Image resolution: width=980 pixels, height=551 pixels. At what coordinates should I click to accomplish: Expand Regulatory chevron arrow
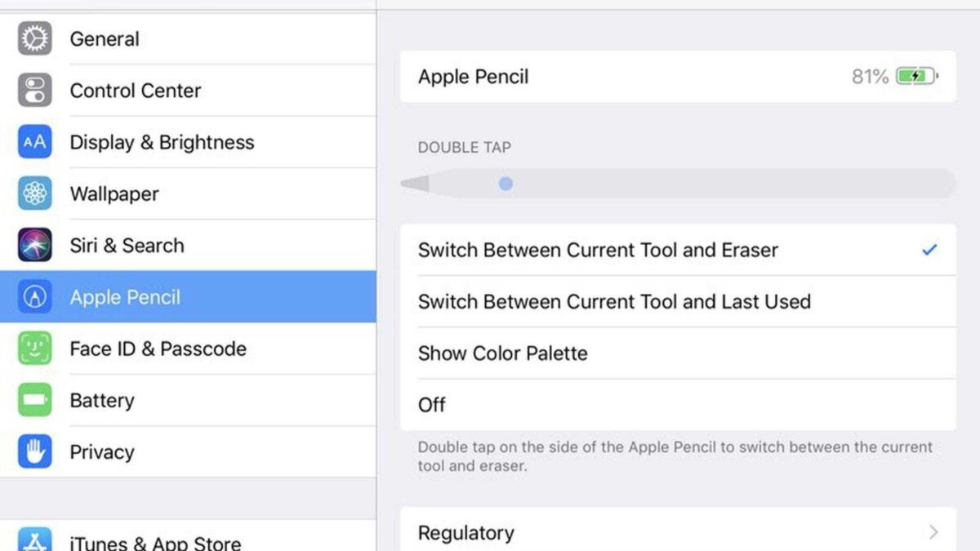coord(933,532)
